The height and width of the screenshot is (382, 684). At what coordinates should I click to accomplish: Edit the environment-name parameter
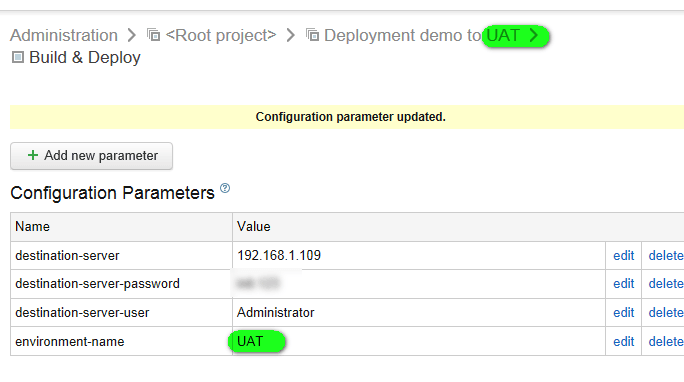click(623, 341)
